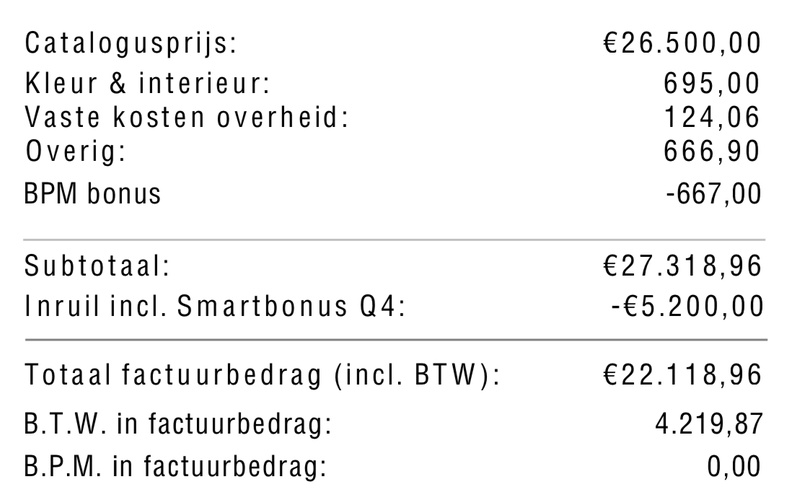Click the B.P.M. in factuurbedrag label
Viewport: 800px width, 500px height.
click(177, 464)
